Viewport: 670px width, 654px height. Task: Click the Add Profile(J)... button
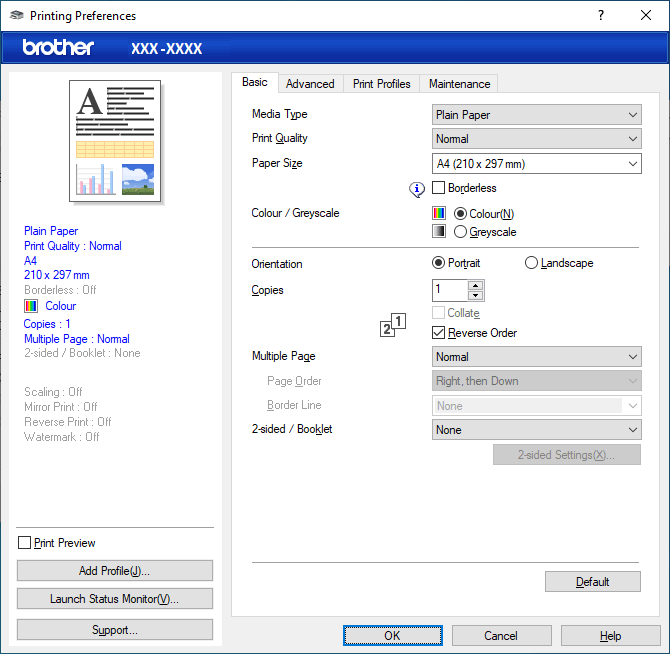click(x=115, y=571)
